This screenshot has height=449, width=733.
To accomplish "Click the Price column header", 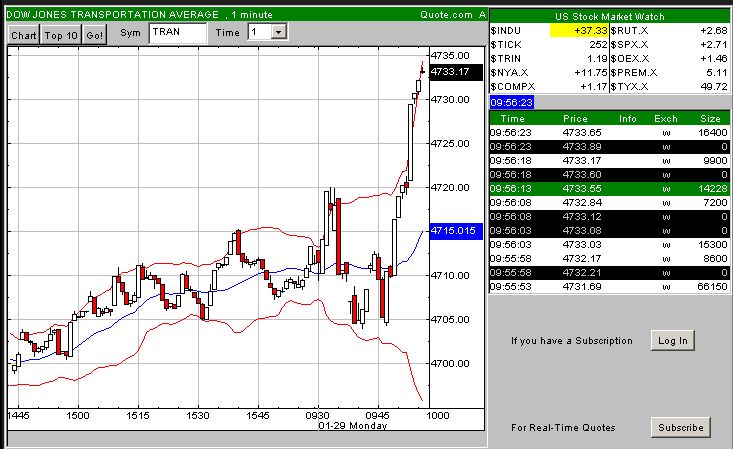I will coord(575,119).
